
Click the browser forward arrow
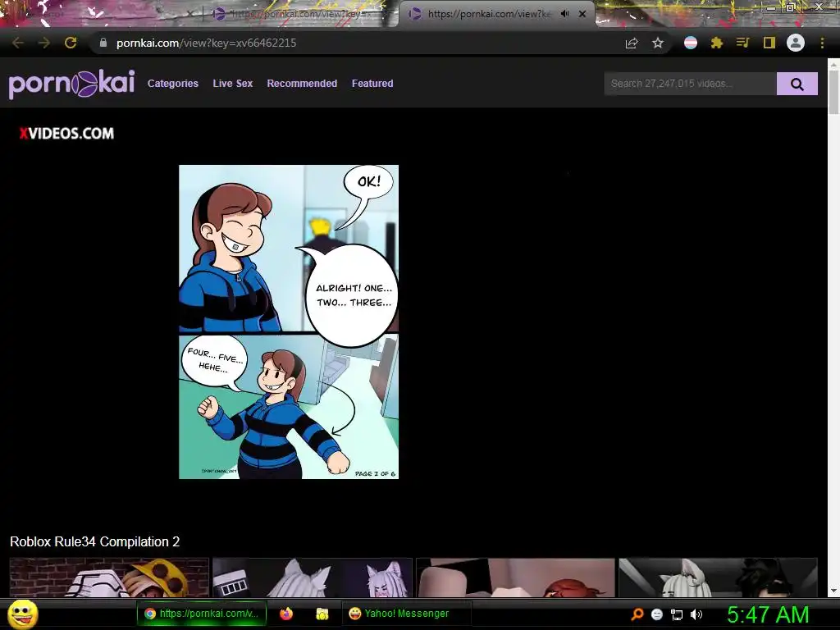tap(44, 43)
